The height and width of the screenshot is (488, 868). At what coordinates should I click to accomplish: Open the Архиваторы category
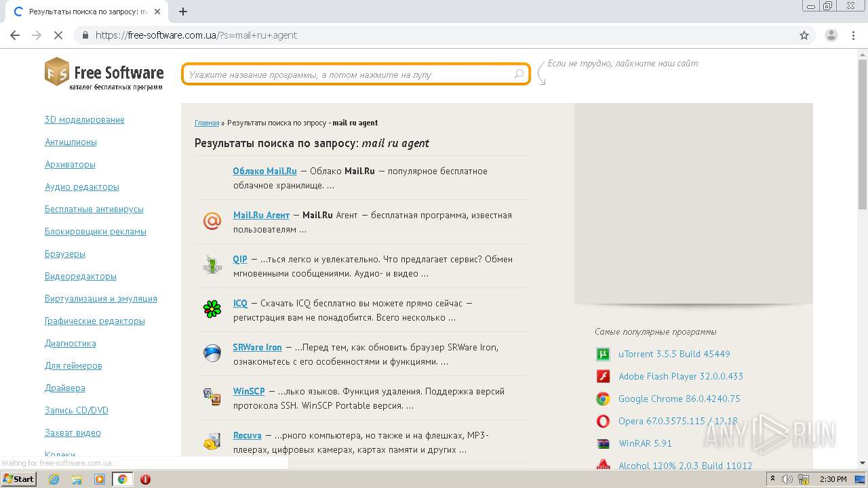(70, 164)
